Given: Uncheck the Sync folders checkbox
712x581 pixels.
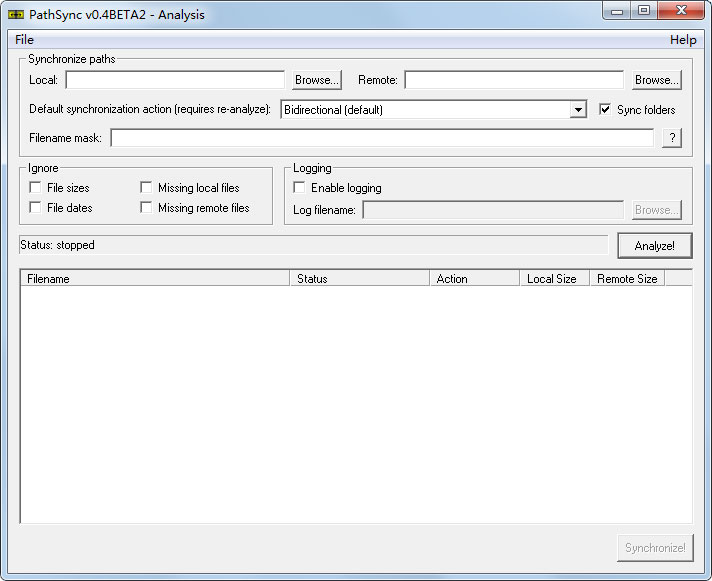Looking at the screenshot, I should point(605,110).
